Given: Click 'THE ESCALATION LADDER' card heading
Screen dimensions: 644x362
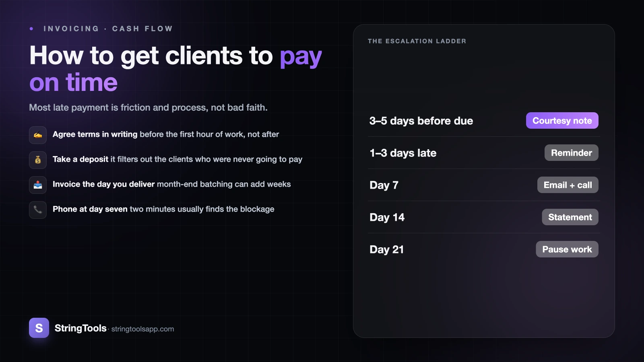Looking at the screenshot, I should 417,41.
